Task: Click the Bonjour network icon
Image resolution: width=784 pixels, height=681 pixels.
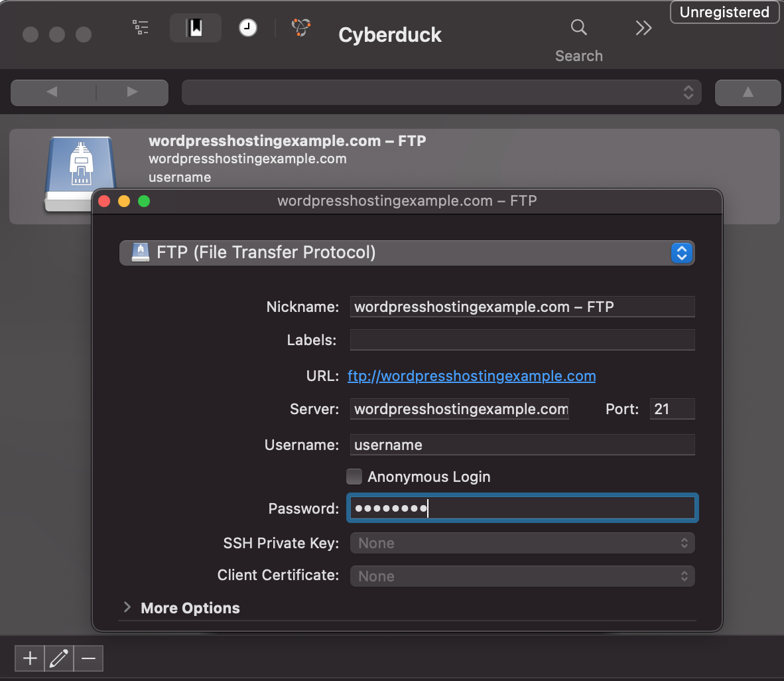Action: (x=301, y=27)
